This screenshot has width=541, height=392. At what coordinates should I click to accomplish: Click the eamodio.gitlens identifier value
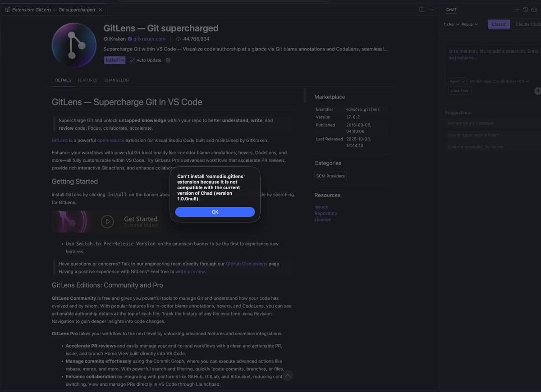[x=363, y=109]
